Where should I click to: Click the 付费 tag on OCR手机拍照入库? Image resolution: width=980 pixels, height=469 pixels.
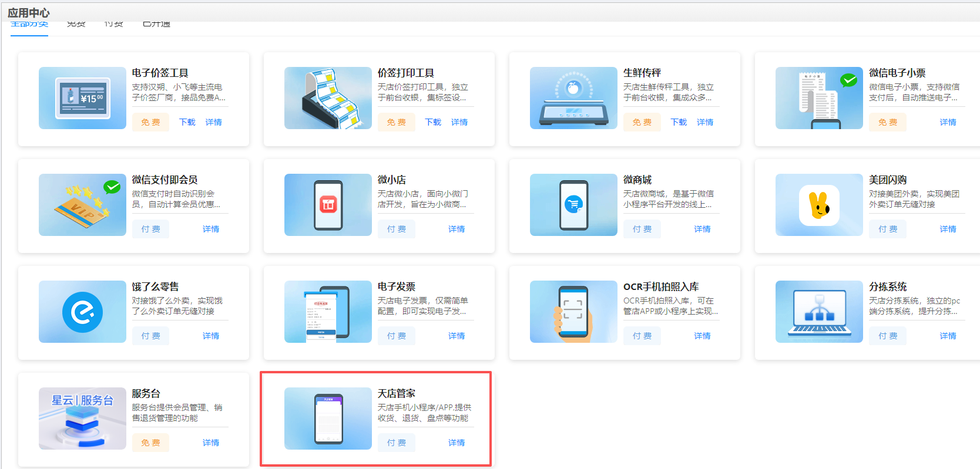(642, 336)
